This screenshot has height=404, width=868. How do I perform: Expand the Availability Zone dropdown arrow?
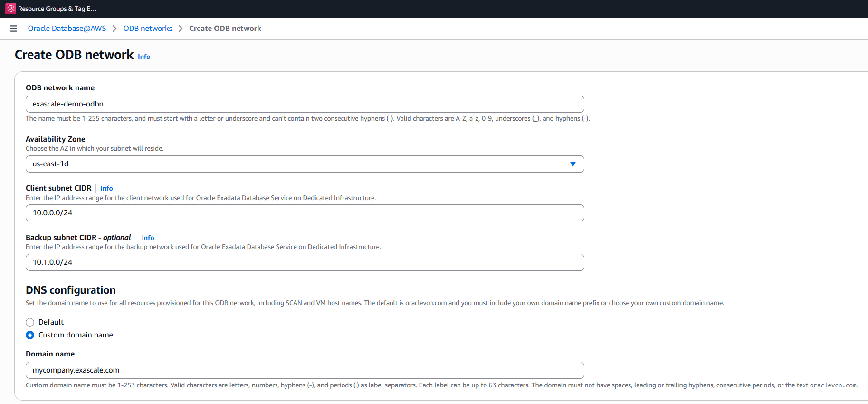[573, 164]
